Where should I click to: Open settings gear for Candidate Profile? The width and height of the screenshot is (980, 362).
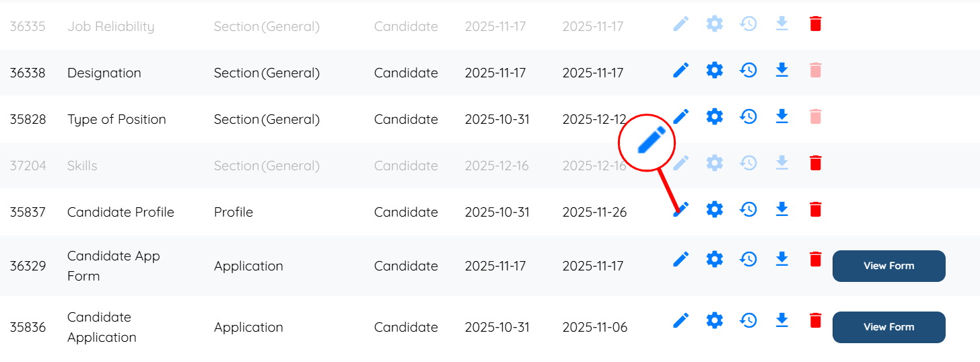click(x=714, y=209)
